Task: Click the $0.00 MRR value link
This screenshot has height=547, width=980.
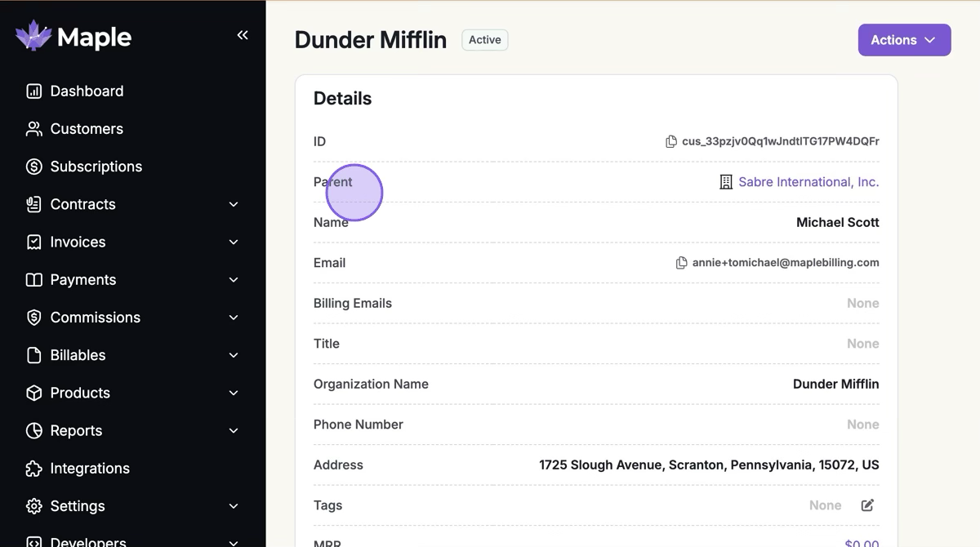Action: pos(862,543)
